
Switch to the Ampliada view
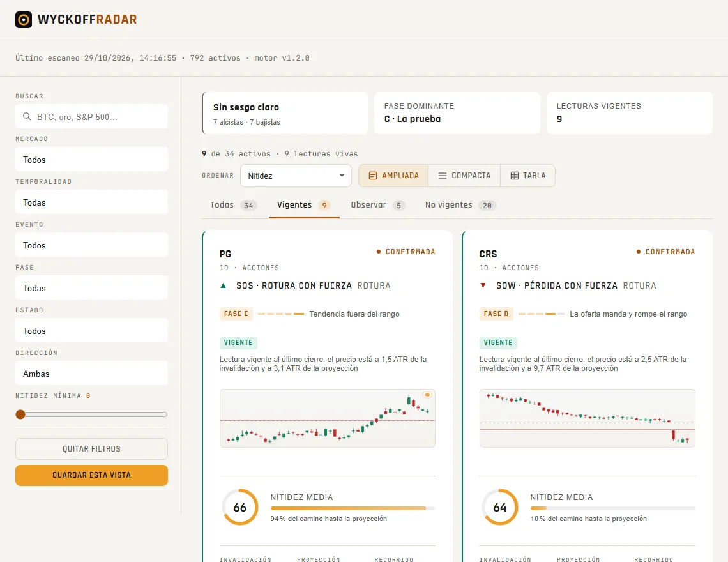click(x=393, y=176)
